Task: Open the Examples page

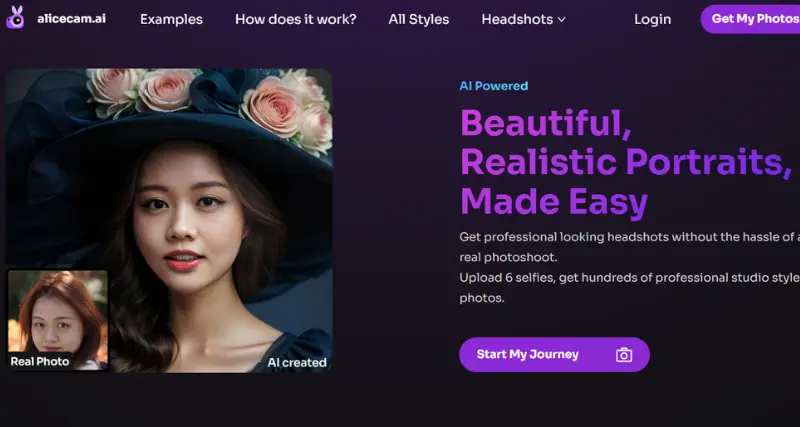Action: point(171,19)
